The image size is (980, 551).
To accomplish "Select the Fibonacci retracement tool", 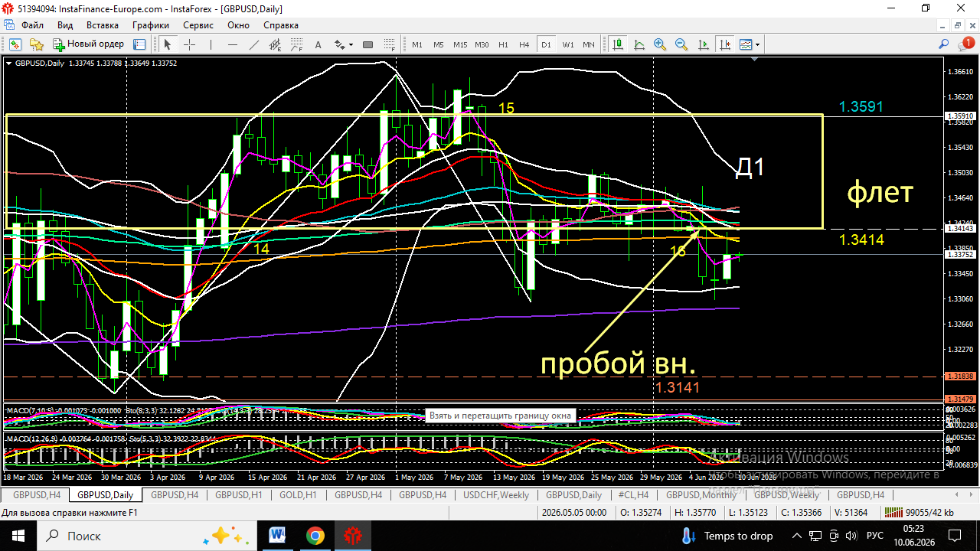I will point(297,44).
